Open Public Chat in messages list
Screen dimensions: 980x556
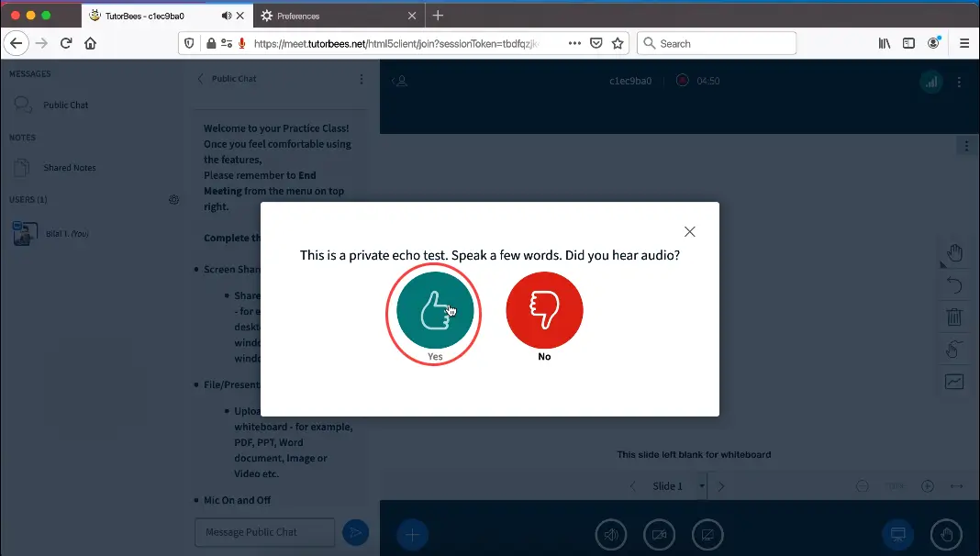point(65,105)
